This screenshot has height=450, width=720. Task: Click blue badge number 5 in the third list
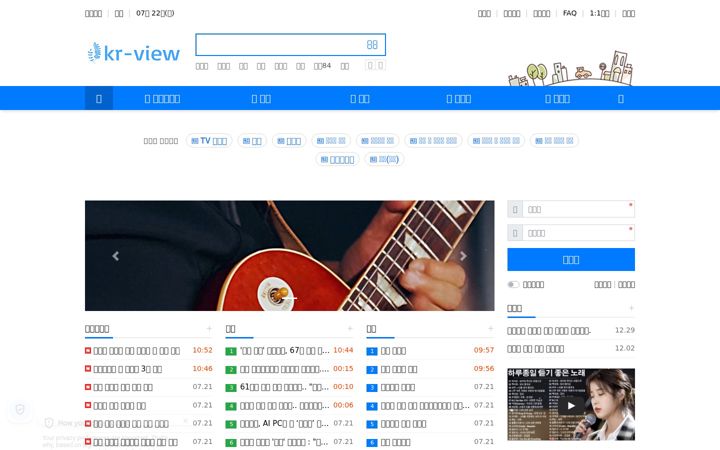[371, 424]
